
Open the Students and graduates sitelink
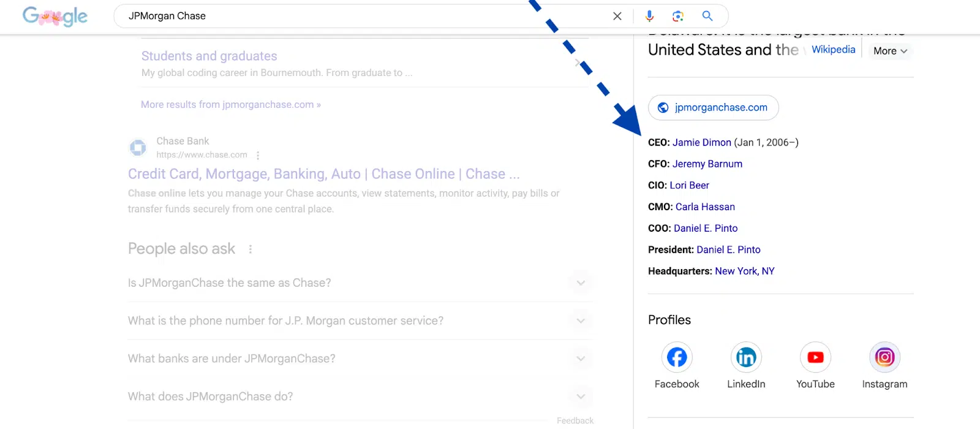209,56
